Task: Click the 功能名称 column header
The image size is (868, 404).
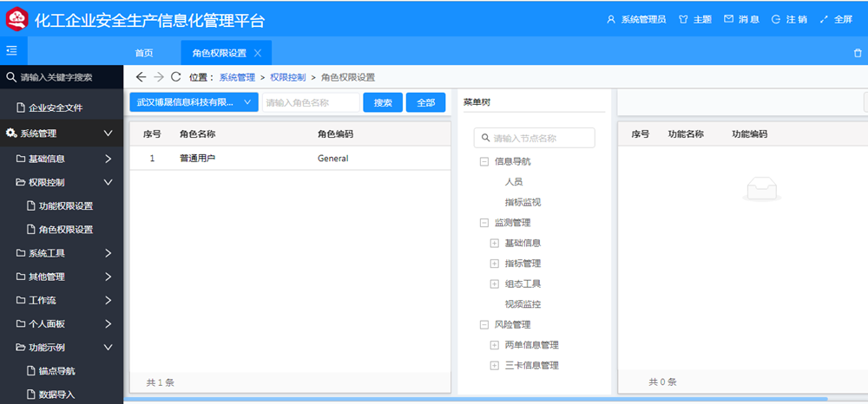Action: coord(686,134)
